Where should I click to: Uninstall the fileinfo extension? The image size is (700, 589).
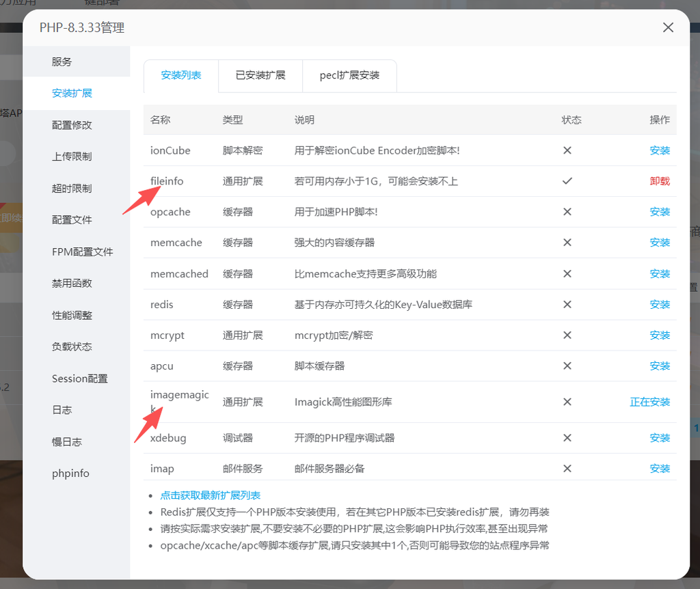point(660,181)
